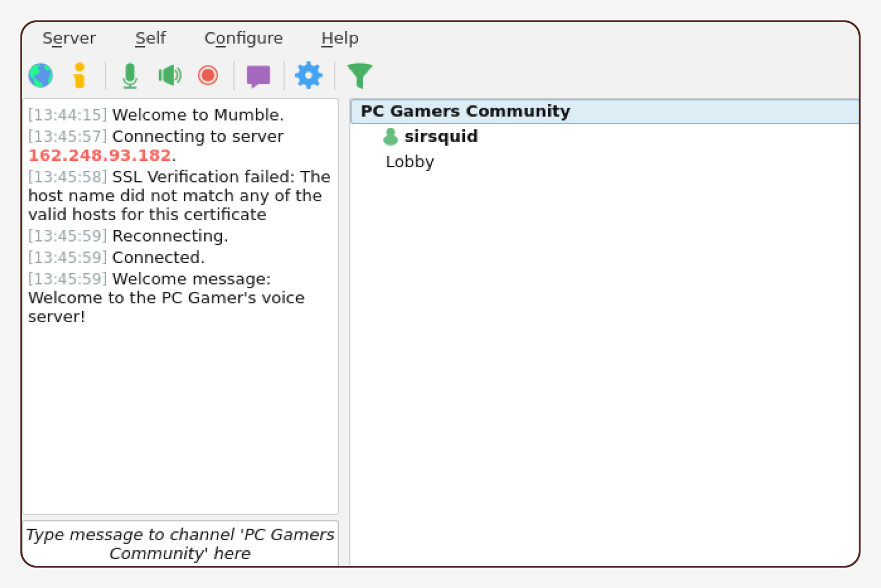Select the Lobby channel
Image resolution: width=881 pixels, height=588 pixels.
[x=410, y=162]
